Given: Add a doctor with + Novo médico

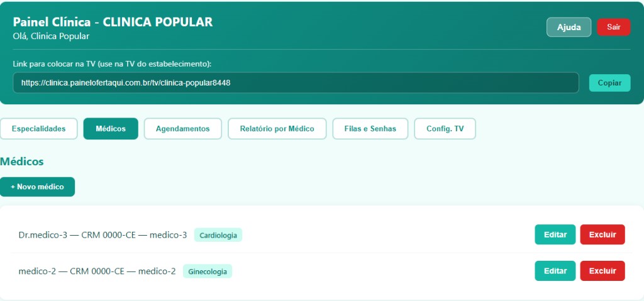Looking at the screenshot, I should tap(37, 187).
